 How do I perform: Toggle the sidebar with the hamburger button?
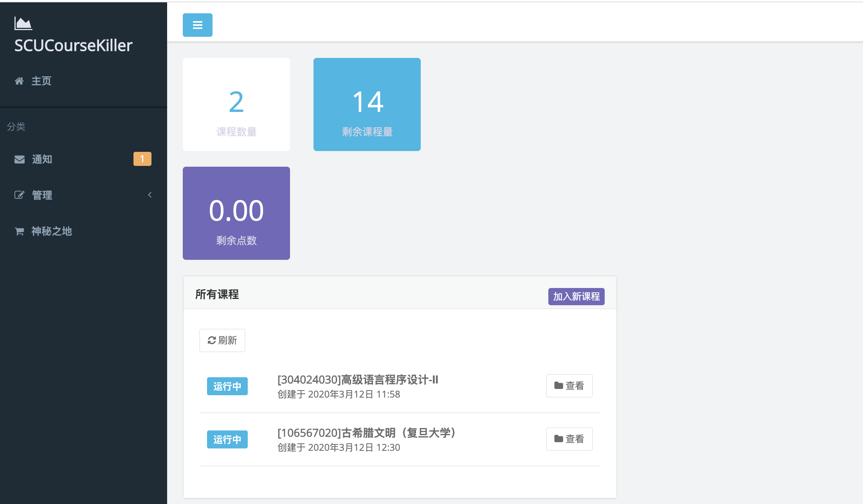(x=197, y=25)
